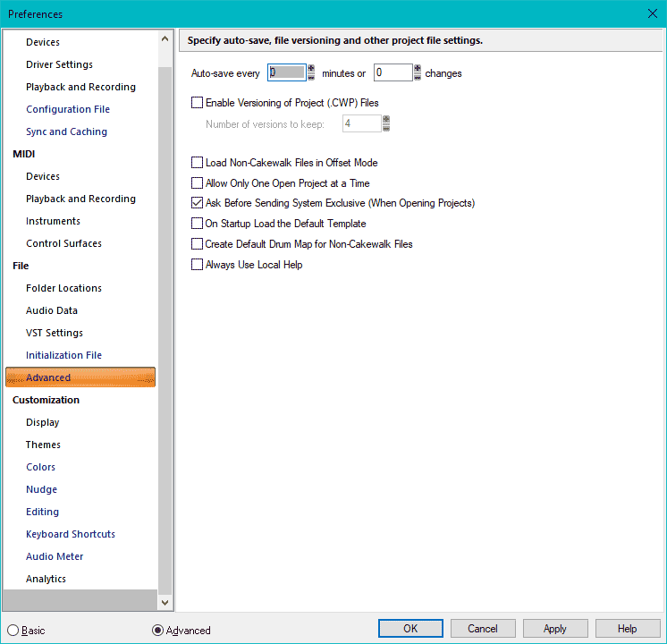The image size is (667, 644).
Task: Click the sidebar scroll-up arrow
Action: (165, 38)
